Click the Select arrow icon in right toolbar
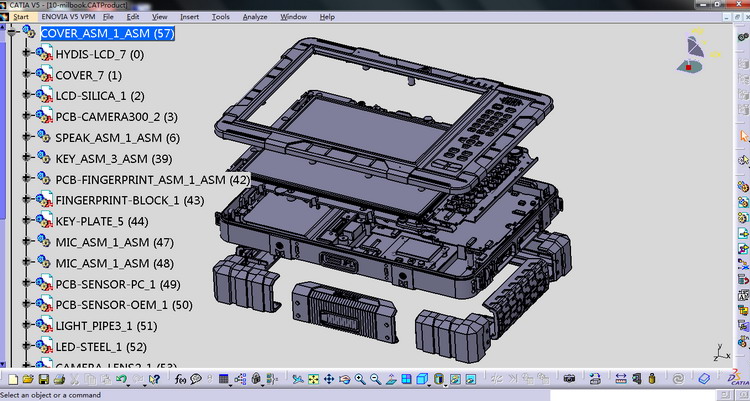750x401 pixels. tap(744, 136)
